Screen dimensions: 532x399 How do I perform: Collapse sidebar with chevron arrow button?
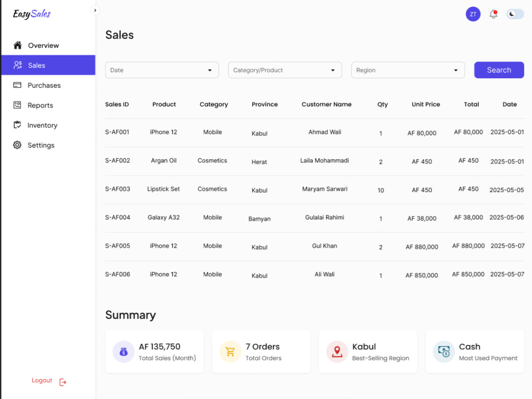pyautogui.click(x=95, y=10)
